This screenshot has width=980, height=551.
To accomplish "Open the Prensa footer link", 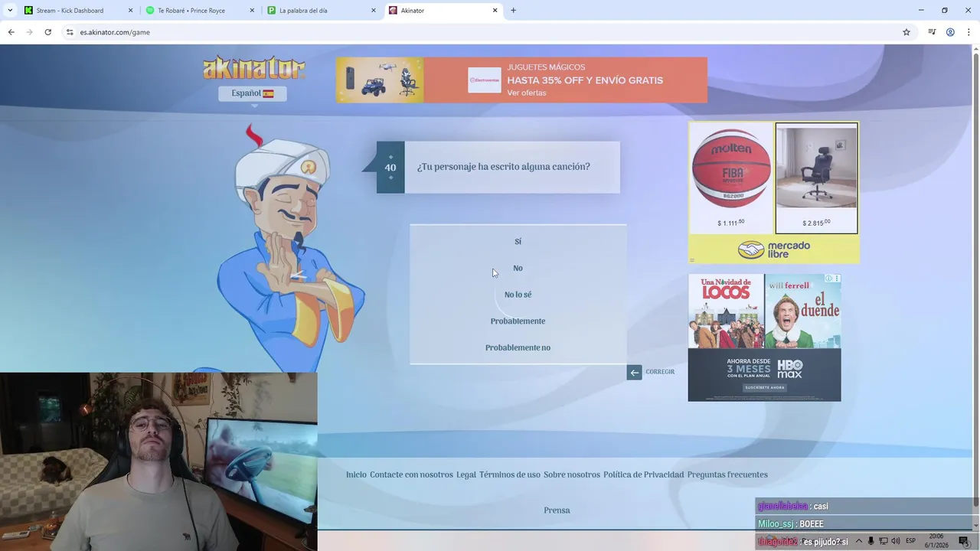I will pyautogui.click(x=557, y=510).
